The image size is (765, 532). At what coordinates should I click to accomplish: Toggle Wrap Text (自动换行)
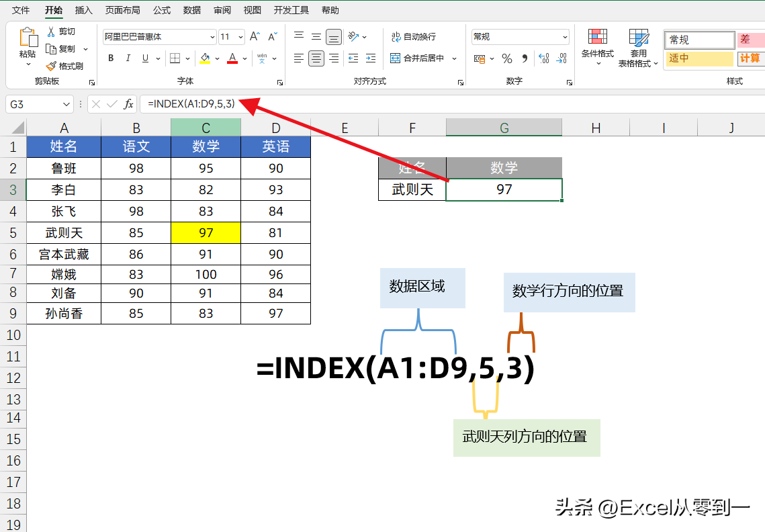pos(414,36)
